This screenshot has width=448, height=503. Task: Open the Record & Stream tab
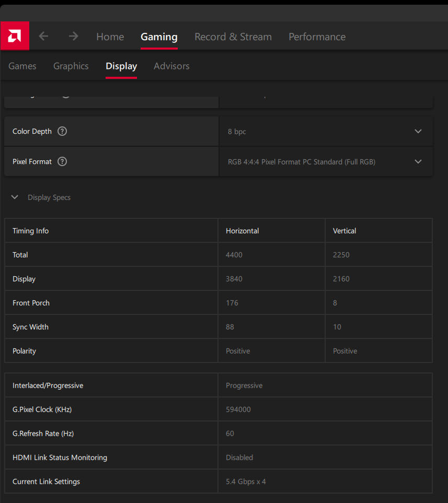(233, 37)
